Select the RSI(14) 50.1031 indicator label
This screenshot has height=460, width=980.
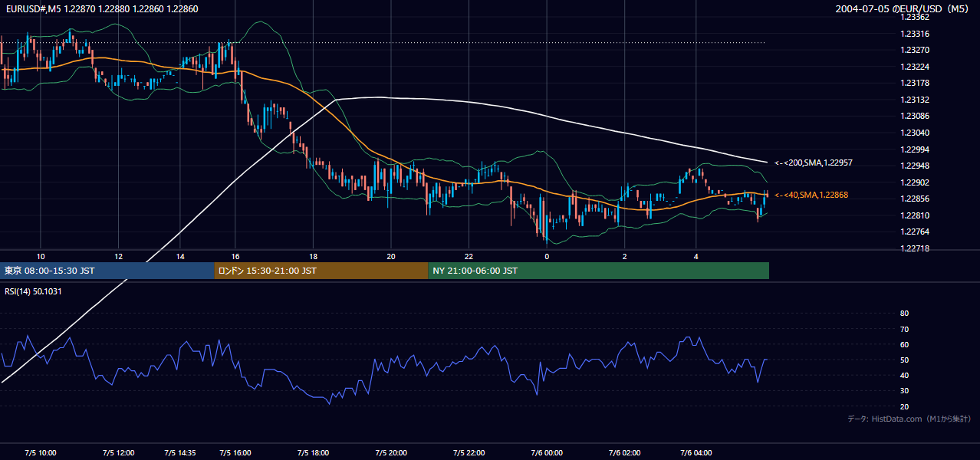pyautogui.click(x=33, y=291)
